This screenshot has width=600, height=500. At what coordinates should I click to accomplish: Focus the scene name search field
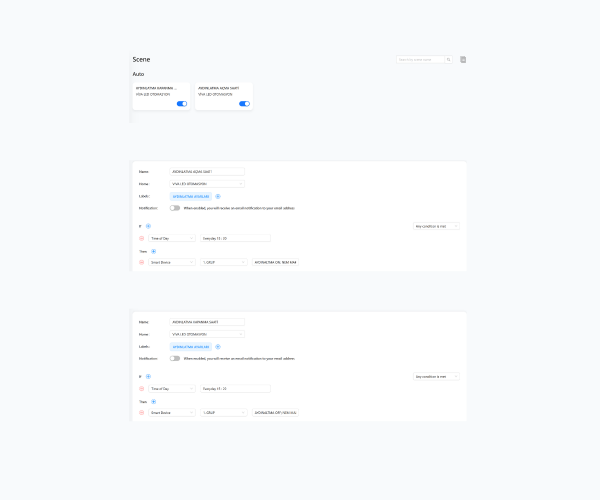point(420,60)
